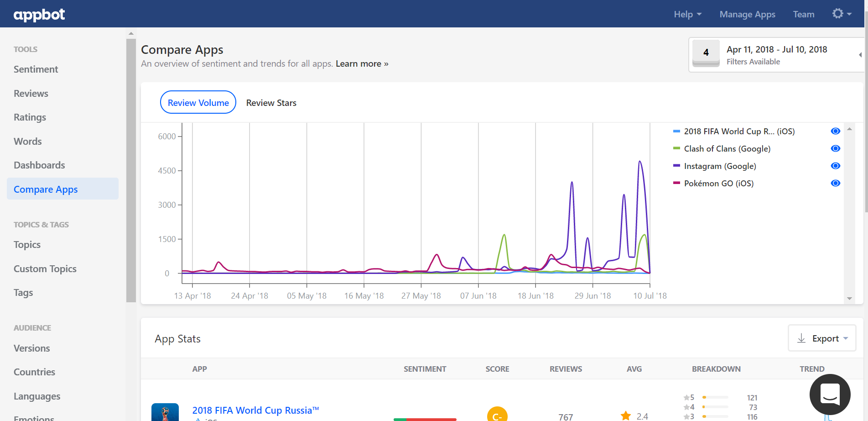868x421 pixels.
Task: Go to Sentiment in sidebar
Action: pyautogui.click(x=36, y=69)
